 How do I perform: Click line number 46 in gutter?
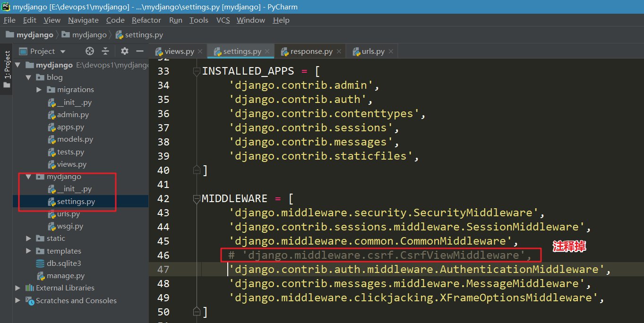click(163, 255)
